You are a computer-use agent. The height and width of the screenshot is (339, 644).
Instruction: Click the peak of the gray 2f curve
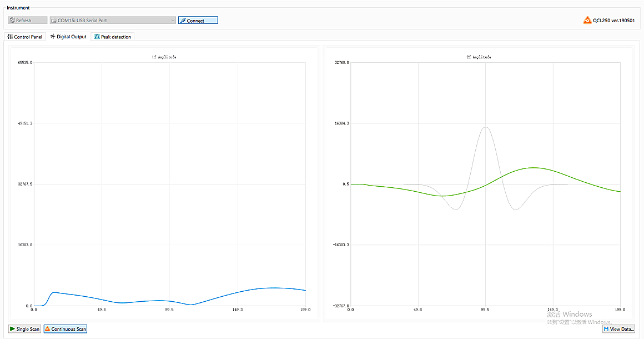[486, 127]
